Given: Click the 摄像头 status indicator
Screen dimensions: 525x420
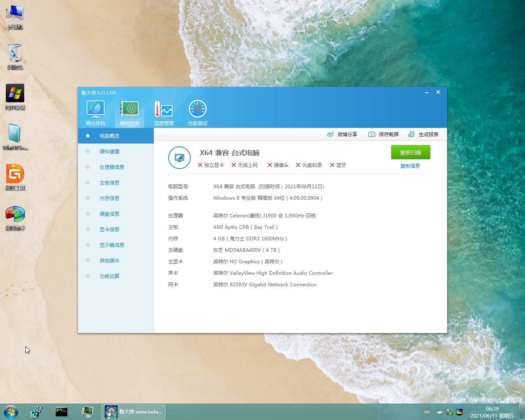Looking at the screenshot, I should coord(278,165).
